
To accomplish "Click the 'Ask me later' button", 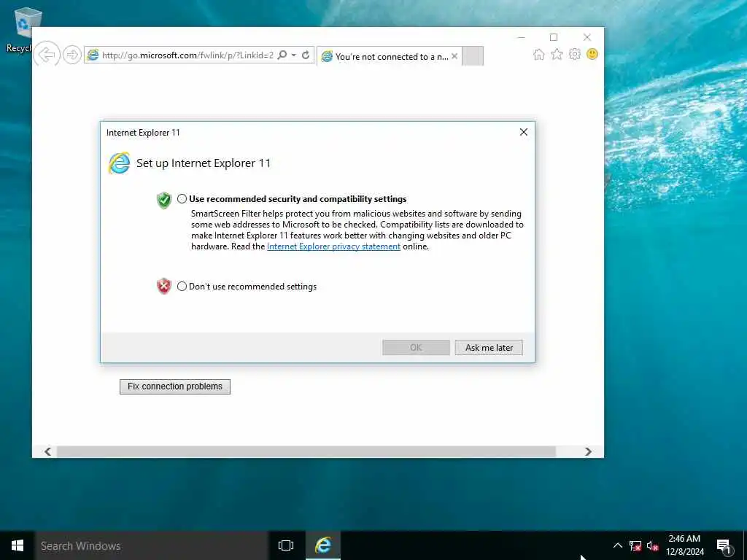I will pyautogui.click(x=489, y=348).
